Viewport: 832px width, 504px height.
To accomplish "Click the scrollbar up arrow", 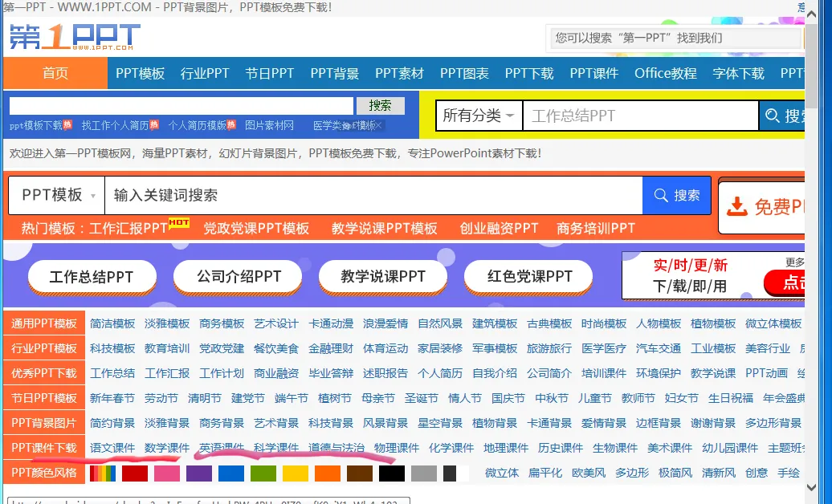I will [811, 14].
